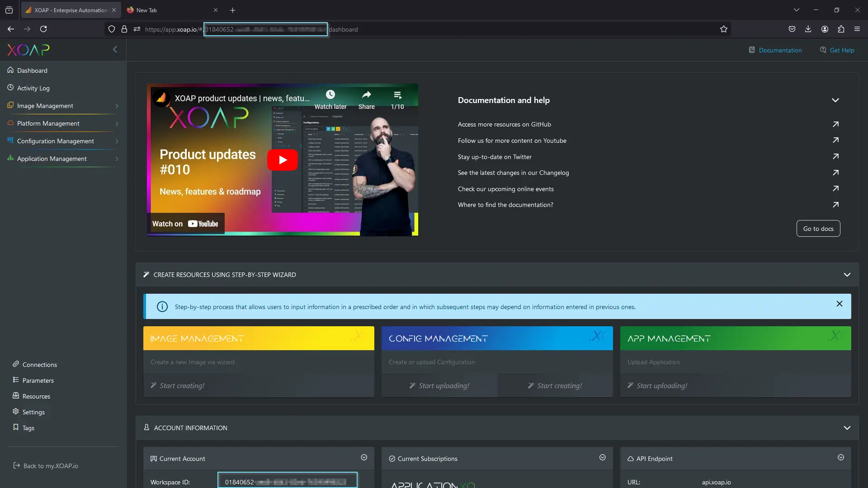Screen dimensions: 868x488
Task: Open Connections page
Action: point(40,365)
